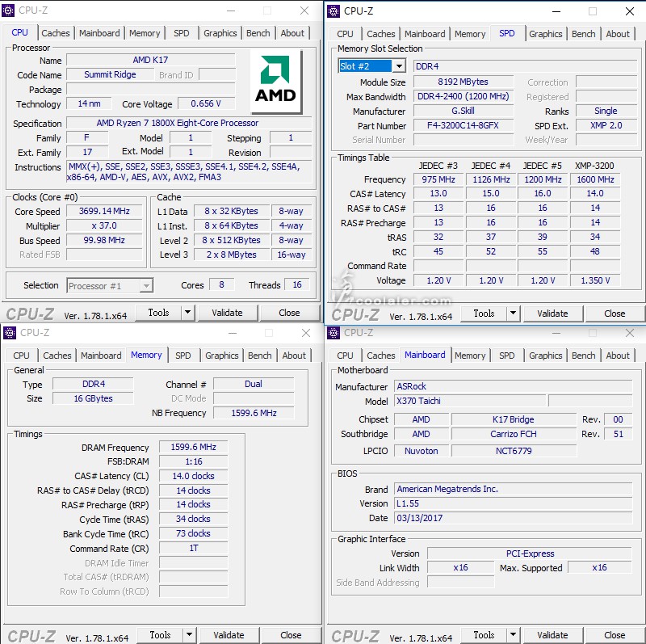Click the DDR4-2400 (1200 MHz) max bandwidth value
The image size is (646, 644).
click(463, 96)
